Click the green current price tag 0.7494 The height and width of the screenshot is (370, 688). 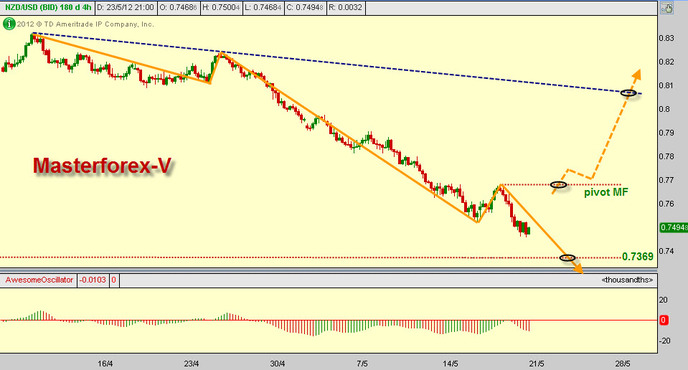click(x=674, y=227)
